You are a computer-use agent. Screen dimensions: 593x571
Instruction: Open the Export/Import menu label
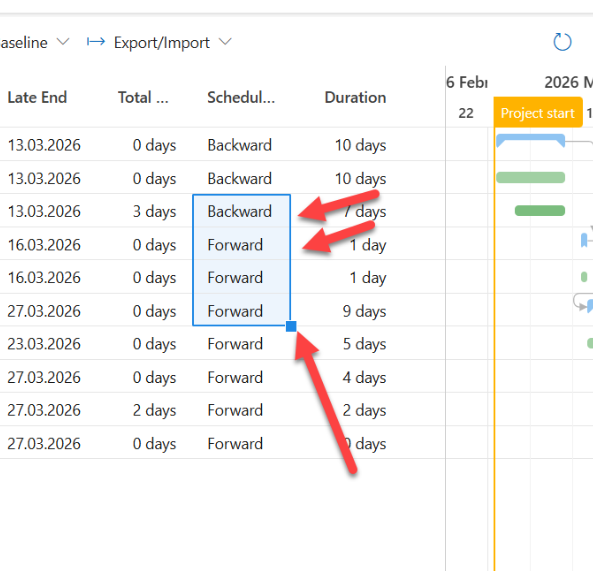coord(161,43)
